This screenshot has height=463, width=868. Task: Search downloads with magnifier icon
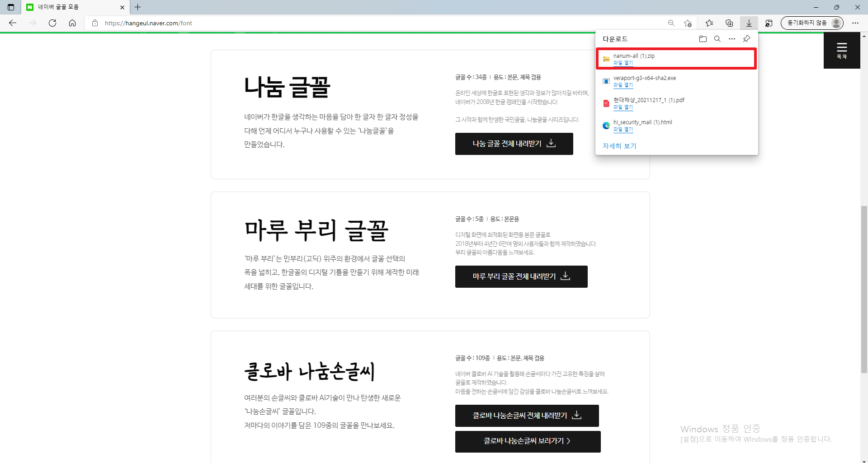coord(717,39)
